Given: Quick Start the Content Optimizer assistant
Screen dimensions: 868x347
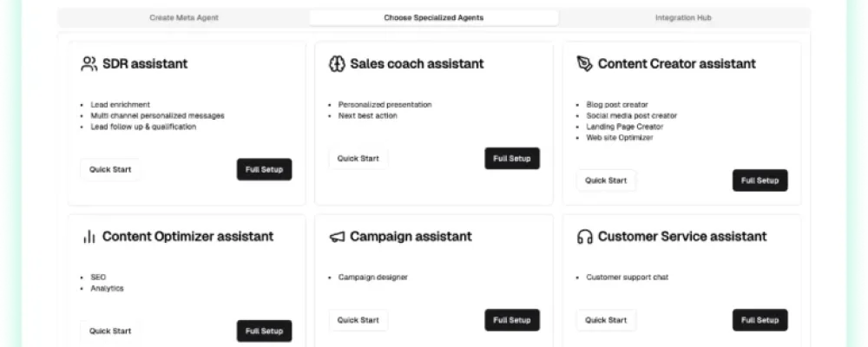Looking at the screenshot, I should click(x=110, y=331).
